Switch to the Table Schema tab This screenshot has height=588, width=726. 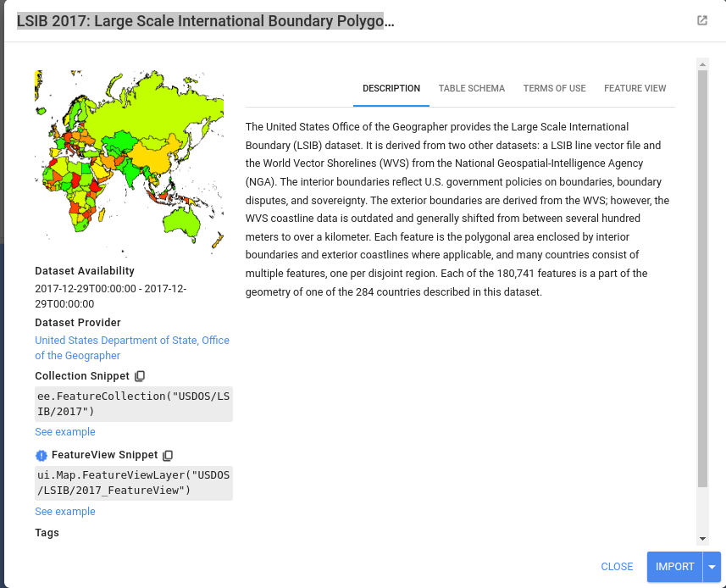pyautogui.click(x=471, y=88)
